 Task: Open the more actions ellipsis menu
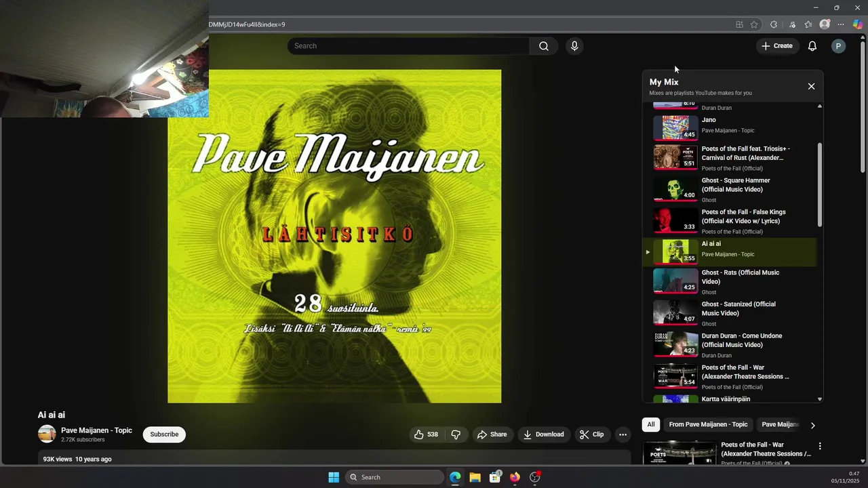point(623,434)
